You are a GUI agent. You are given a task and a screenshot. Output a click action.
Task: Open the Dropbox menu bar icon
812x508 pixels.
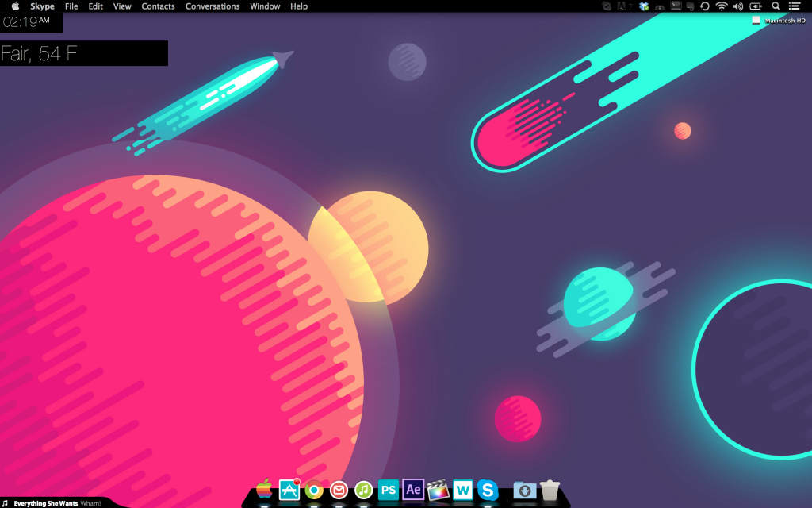click(644, 6)
